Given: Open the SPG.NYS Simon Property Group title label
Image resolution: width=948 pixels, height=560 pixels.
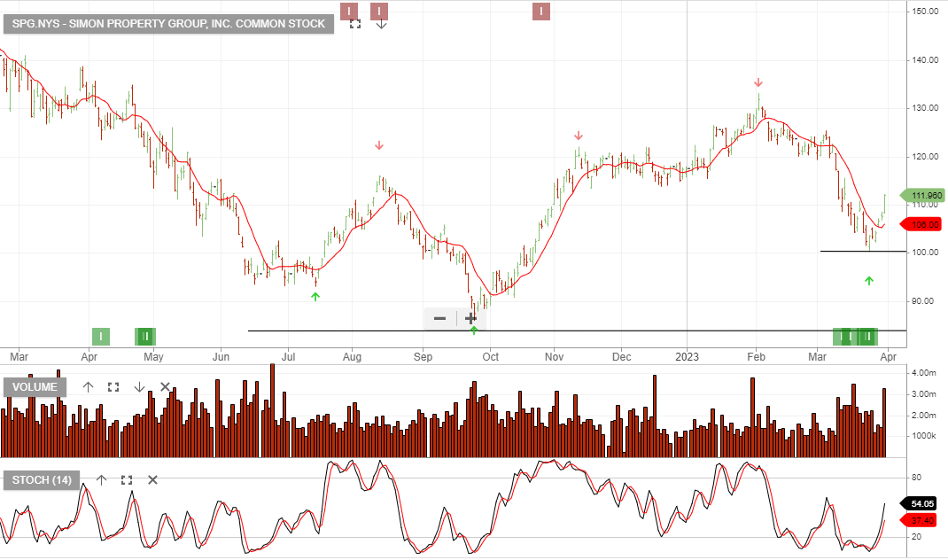Looking at the screenshot, I should [x=168, y=24].
